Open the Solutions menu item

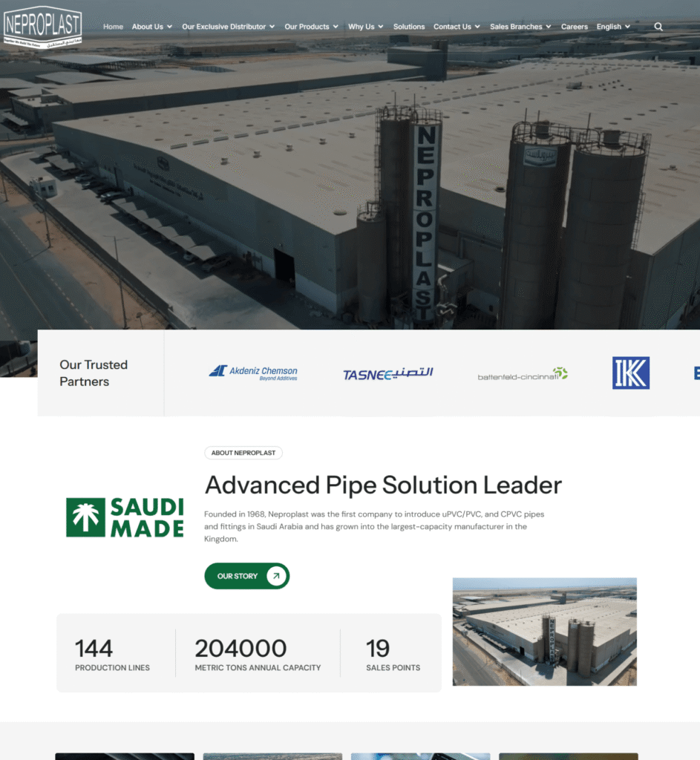click(409, 27)
